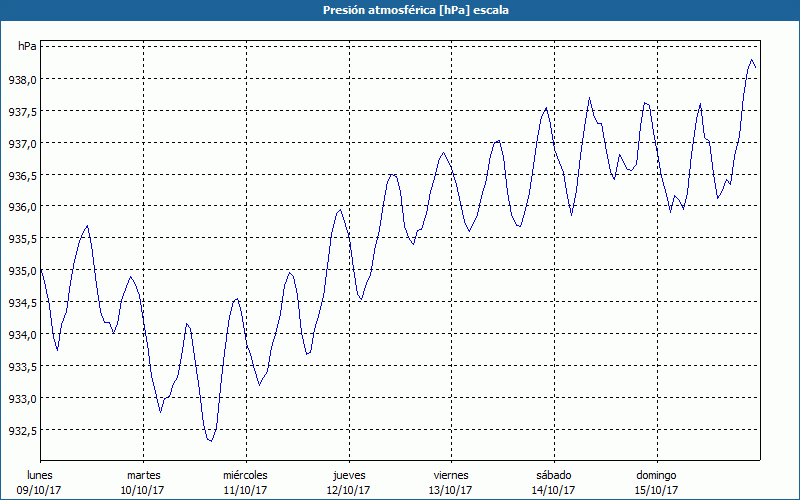Click the 12/10/17 date label

pyautogui.click(x=348, y=490)
